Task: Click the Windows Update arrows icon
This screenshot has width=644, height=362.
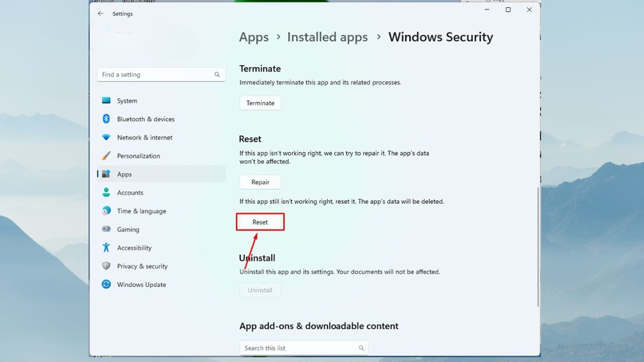Action: coord(106,284)
